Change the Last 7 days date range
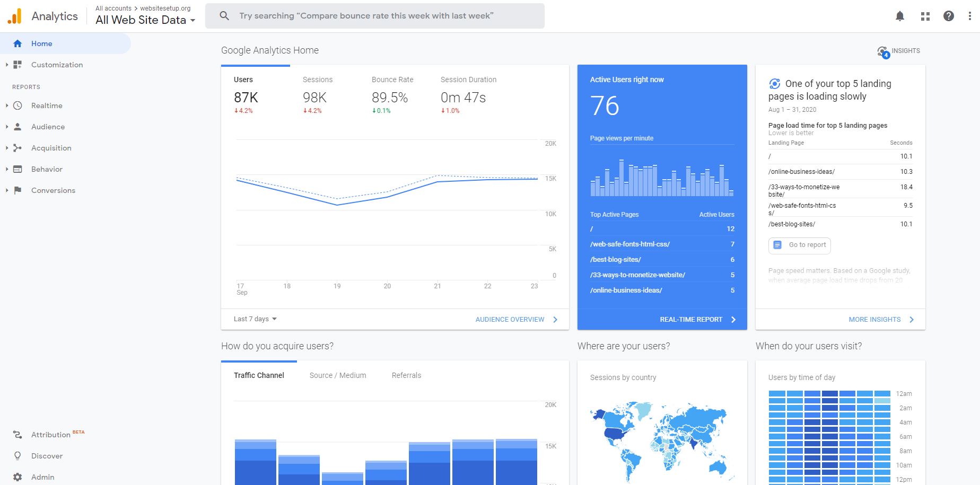 [254, 319]
